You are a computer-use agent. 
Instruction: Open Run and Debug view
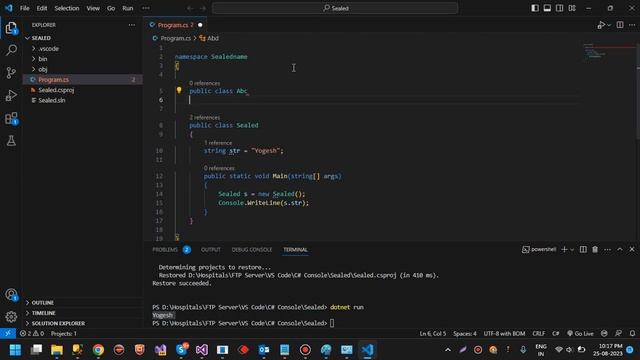tap(11, 96)
